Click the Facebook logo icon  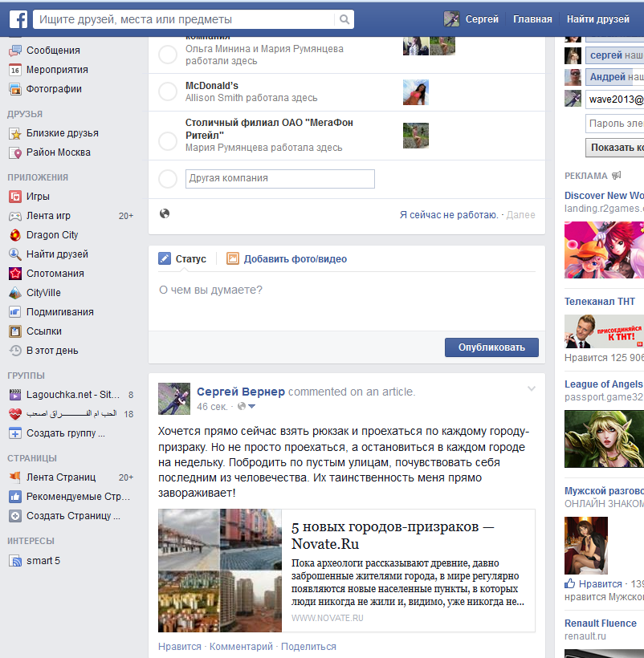[18, 19]
